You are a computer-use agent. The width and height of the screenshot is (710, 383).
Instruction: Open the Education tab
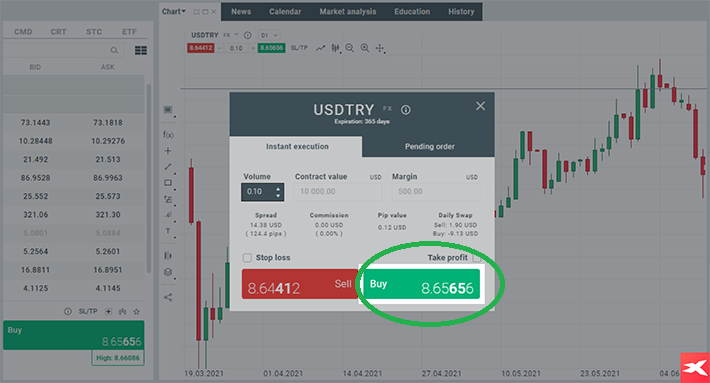tap(412, 12)
